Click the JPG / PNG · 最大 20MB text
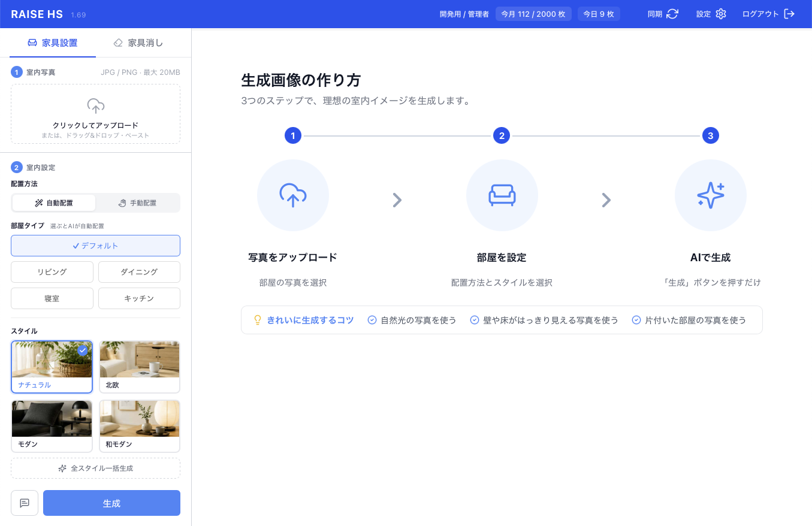This screenshot has width=812, height=526. coord(140,72)
